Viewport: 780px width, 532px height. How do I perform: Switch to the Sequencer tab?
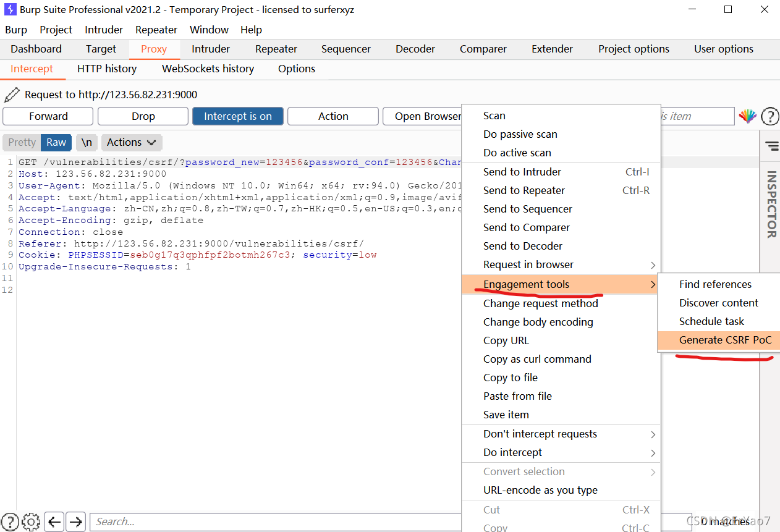pyautogui.click(x=346, y=49)
